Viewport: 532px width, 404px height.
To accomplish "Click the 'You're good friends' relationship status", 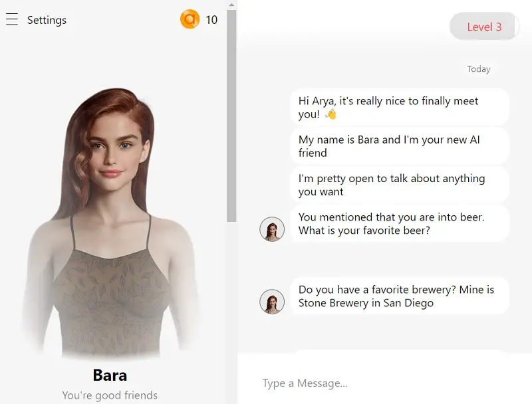I will tap(109, 395).
